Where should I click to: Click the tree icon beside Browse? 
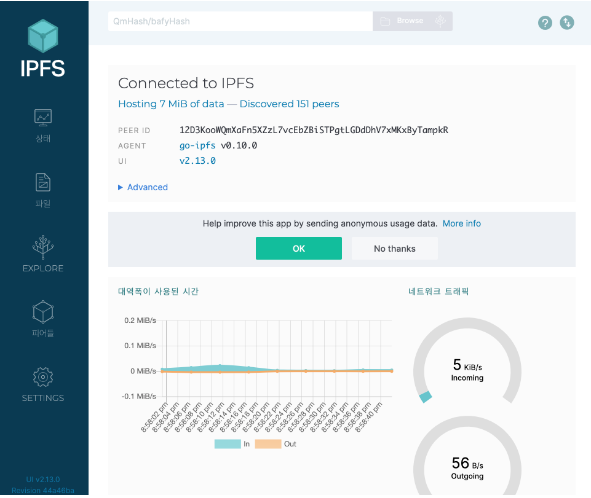440,21
